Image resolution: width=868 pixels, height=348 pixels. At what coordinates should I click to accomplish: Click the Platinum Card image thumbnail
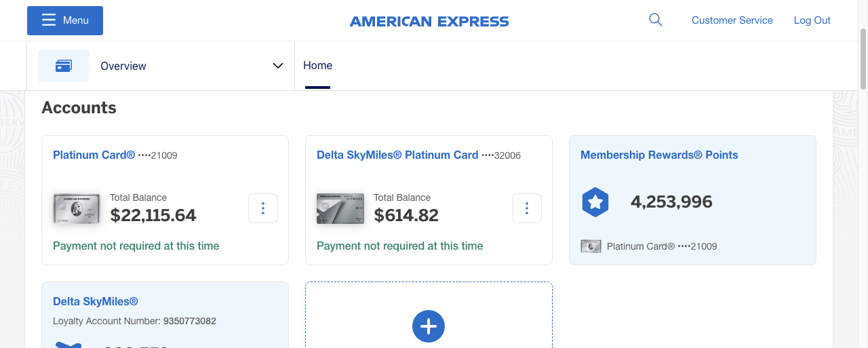point(77,208)
